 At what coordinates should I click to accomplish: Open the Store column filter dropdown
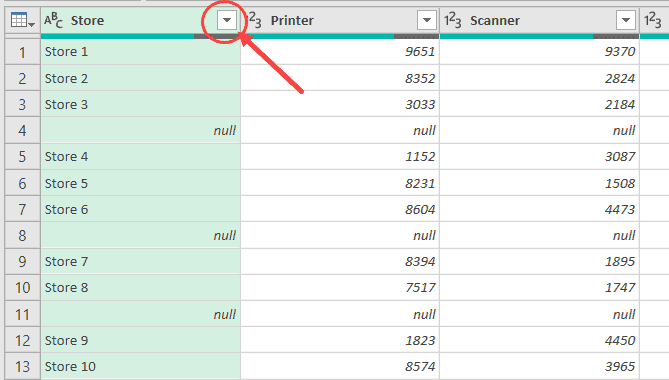pyautogui.click(x=227, y=20)
